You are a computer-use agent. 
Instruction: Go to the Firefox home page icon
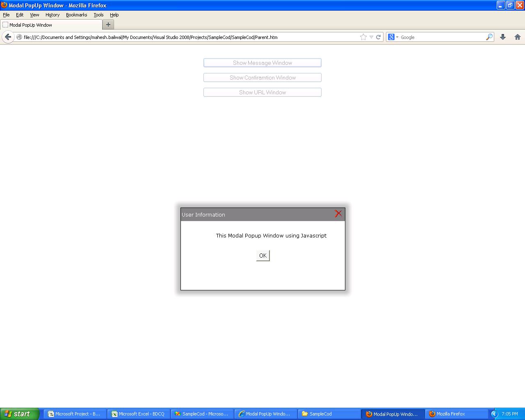click(518, 37)
